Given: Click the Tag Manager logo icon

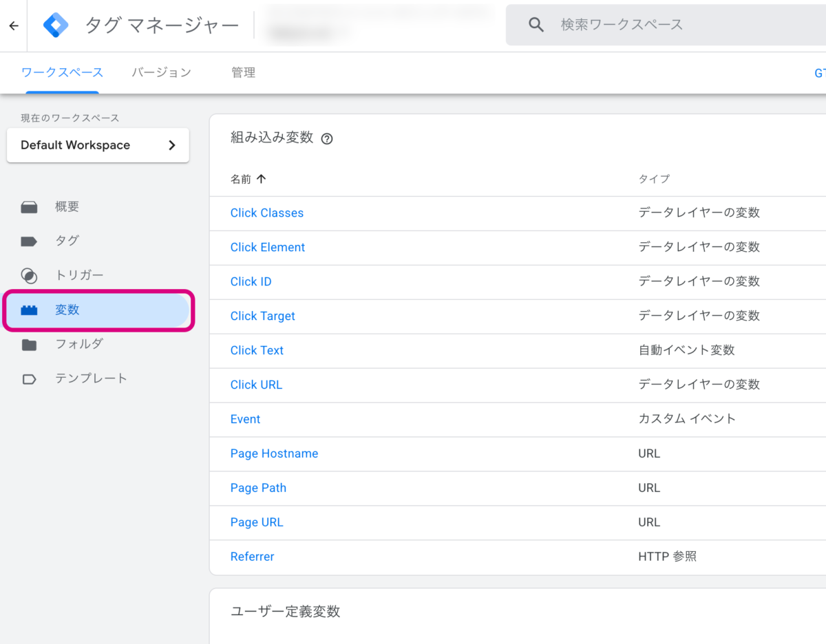Looking at the screenshot, I should point(56,25).
